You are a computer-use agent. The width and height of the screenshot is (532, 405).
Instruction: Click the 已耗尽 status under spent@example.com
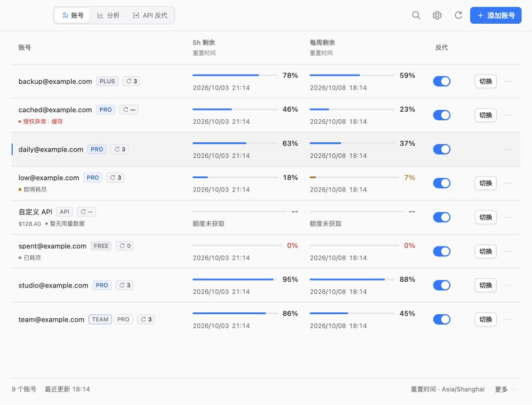point(32,257)
